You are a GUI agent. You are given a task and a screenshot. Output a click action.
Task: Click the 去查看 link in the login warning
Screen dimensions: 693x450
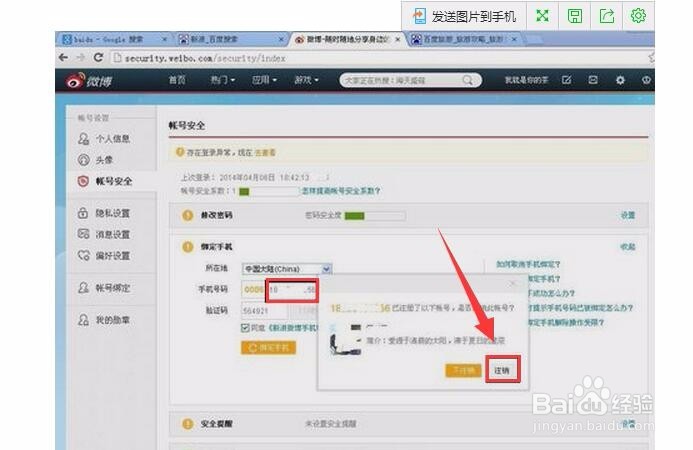click(x=265, y=153)
